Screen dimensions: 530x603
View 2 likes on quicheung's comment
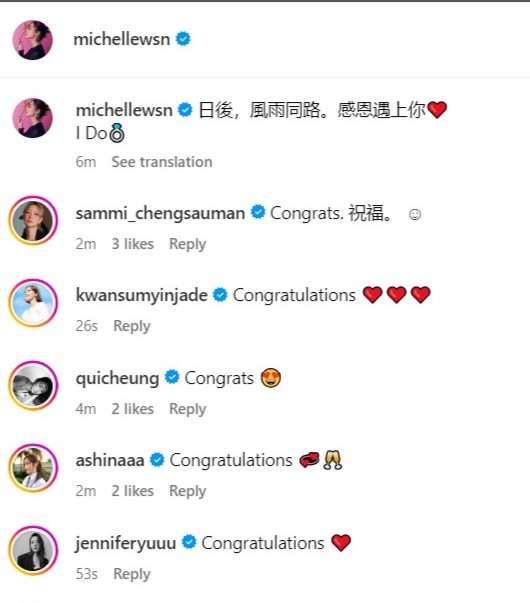[133, 409]
